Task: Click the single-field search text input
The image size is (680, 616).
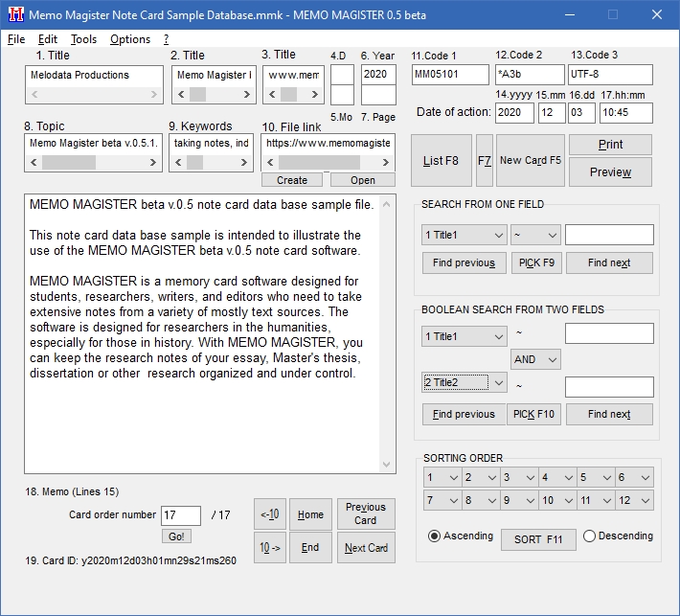Action: pos(609,235)
